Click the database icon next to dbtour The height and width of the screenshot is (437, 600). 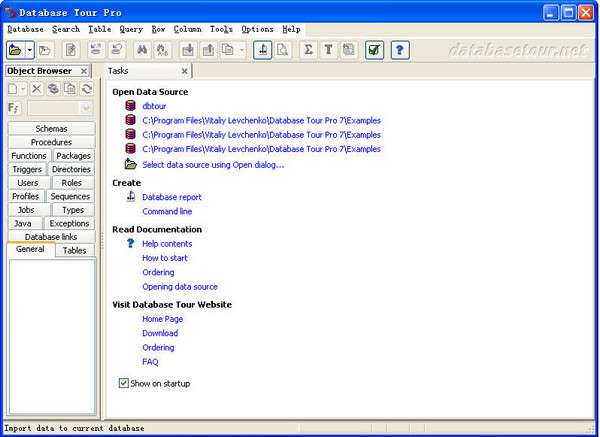130,106
